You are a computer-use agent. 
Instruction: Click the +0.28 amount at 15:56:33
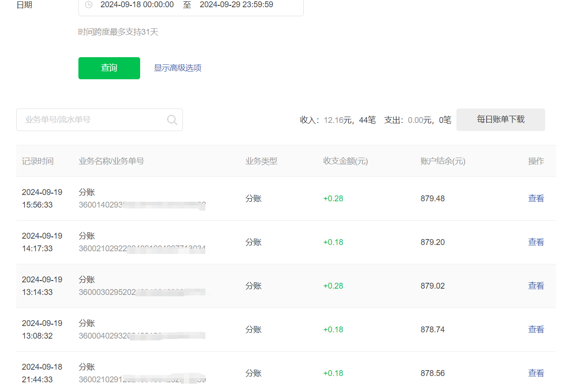[x=333, y=199]
